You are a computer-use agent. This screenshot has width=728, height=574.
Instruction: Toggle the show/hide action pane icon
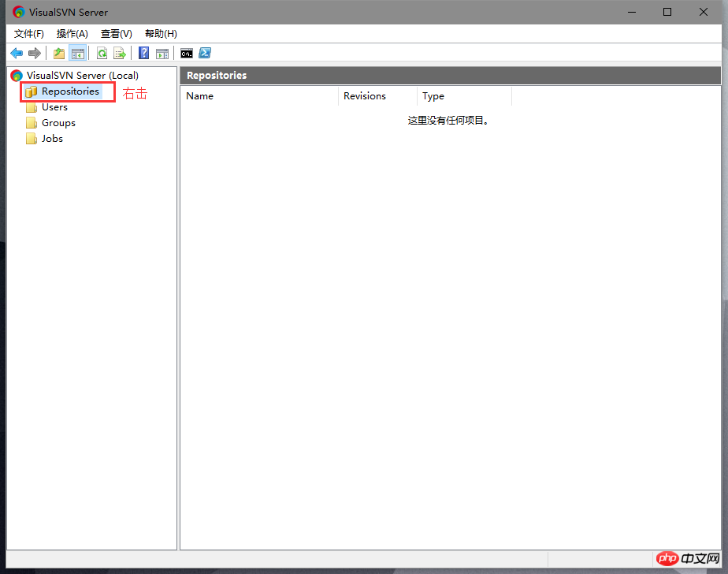click(x=162, y=54)
